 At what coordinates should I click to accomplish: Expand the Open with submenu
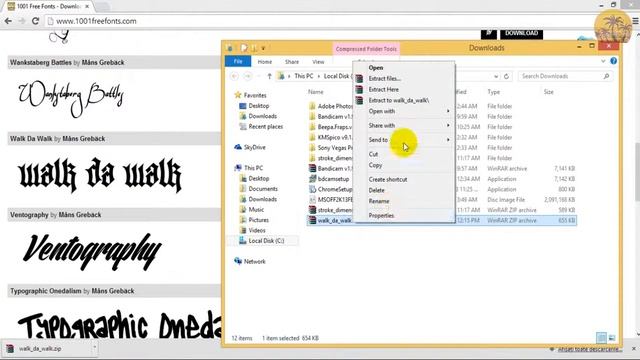pyautogui.click(x=448, y=111)
